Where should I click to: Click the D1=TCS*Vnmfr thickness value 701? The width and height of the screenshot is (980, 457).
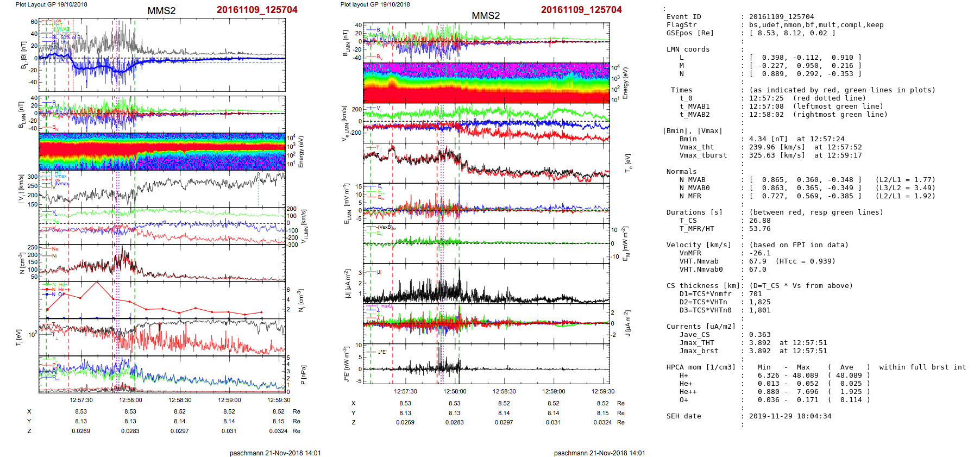click(x=755, y=294)
